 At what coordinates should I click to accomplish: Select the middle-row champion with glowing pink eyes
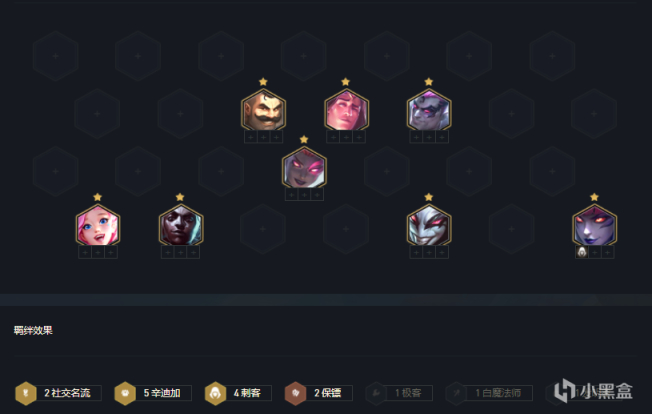(x=304, y=168)
